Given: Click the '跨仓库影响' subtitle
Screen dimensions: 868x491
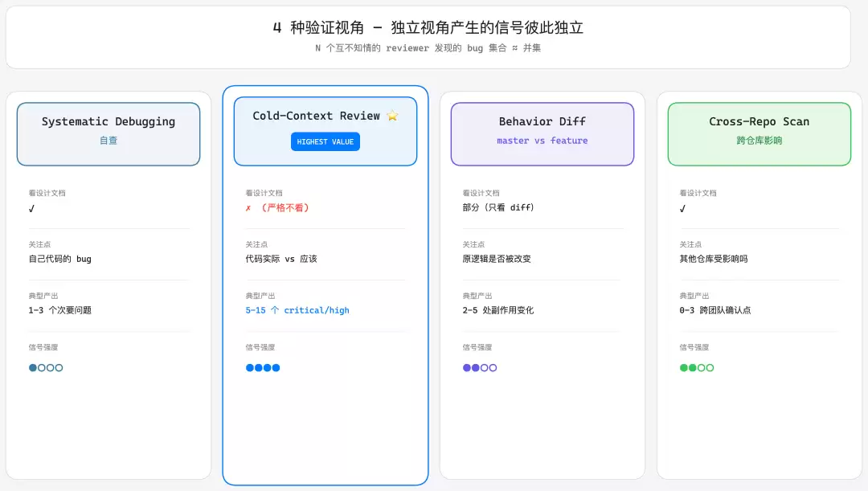Looking at the screenshot, I should pos(759,141).
